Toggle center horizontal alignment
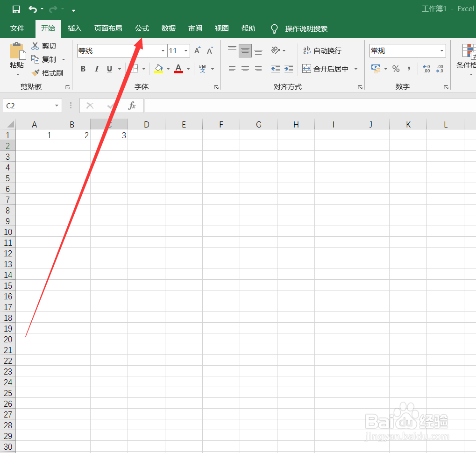 point(245,69)
